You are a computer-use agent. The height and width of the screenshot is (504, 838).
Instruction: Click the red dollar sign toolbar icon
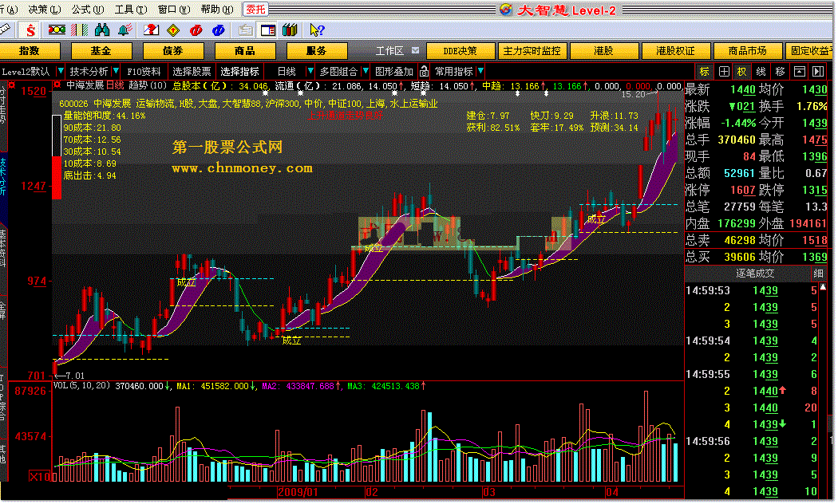click(x=30, y=30)
